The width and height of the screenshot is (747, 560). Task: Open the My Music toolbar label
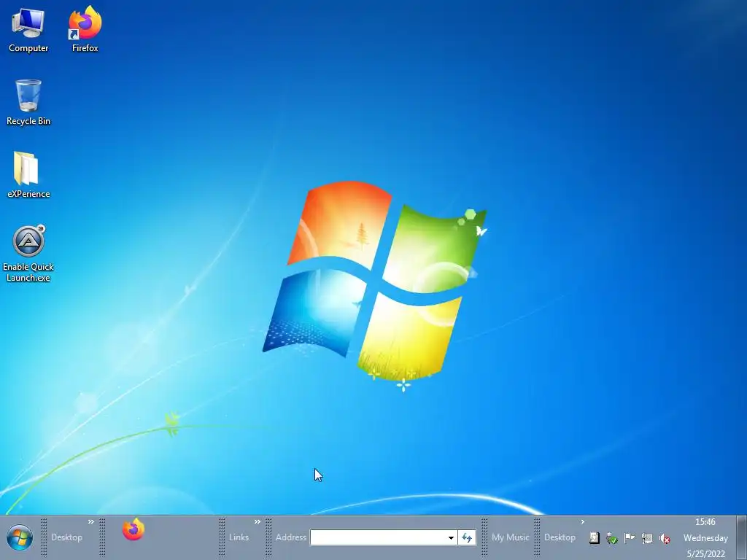pos(510,537)
